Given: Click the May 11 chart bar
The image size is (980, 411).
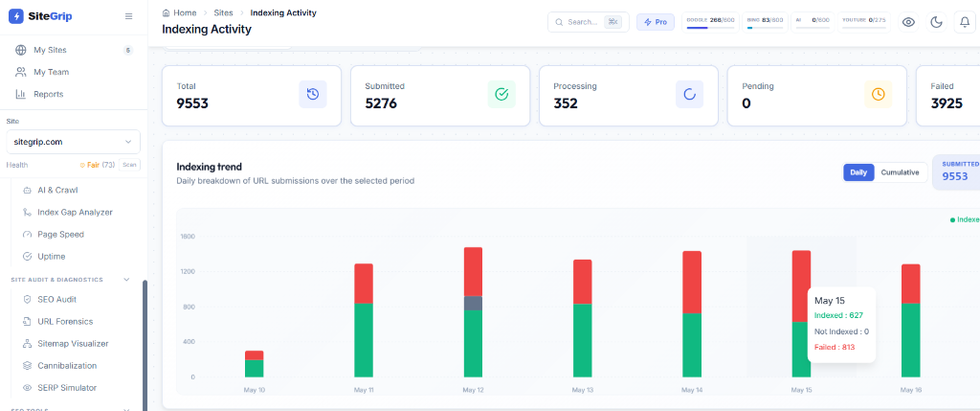Looking at the screenshot, I should [364, 320].
